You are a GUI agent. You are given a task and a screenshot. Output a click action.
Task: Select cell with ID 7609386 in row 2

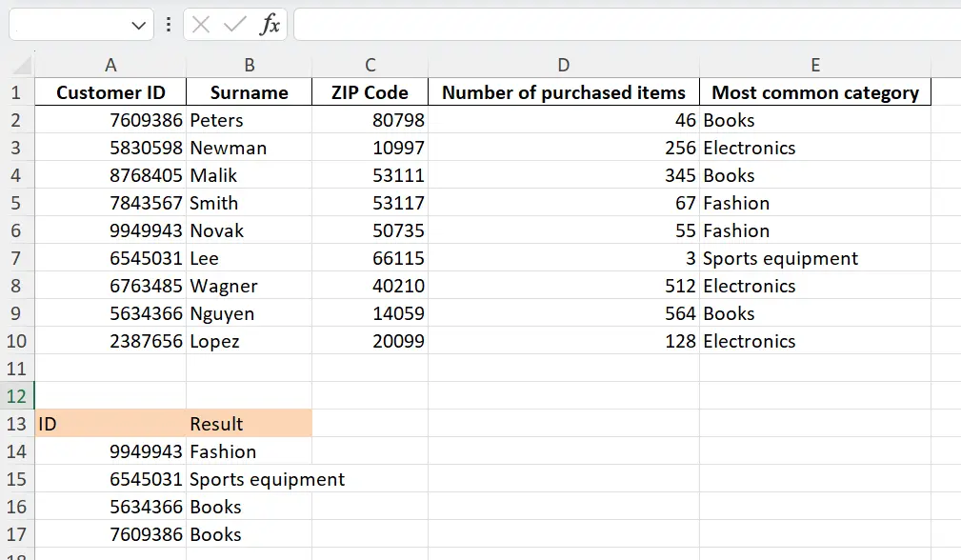point(110,119)
